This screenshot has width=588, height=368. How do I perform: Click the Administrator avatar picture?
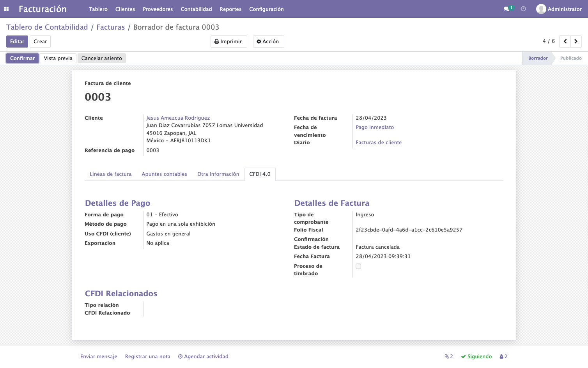(541, 9)
